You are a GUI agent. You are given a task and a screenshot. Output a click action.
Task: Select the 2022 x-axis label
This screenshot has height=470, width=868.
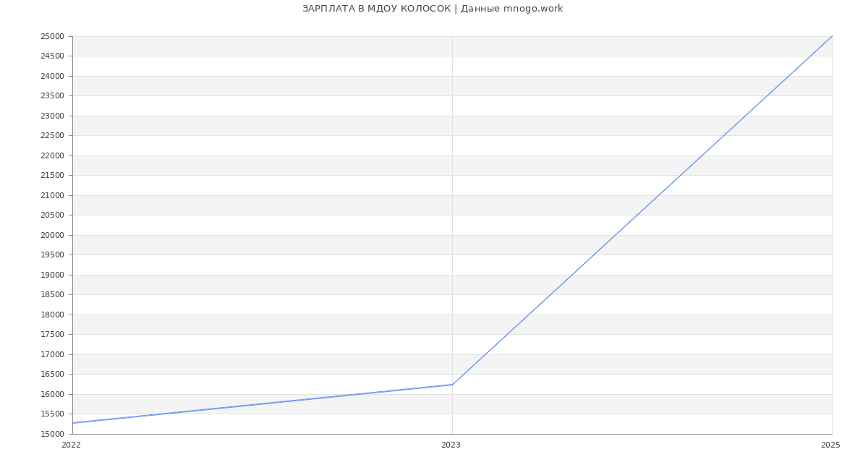(72, 445)
